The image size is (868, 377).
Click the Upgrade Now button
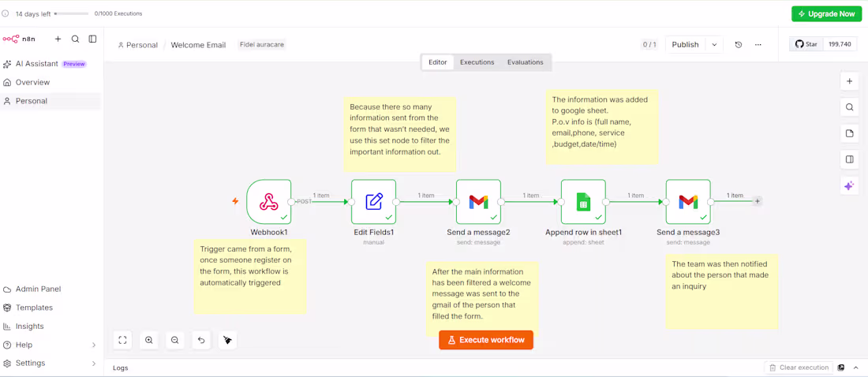click(x=826, y=14)
